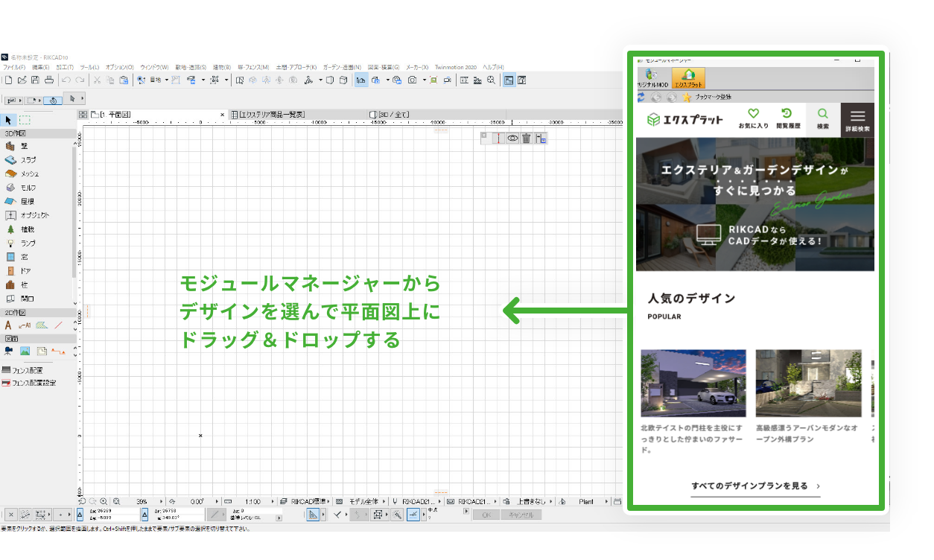Click すべてのデザインプランを見る link
Viewport: 934px width, 560px height.
click(755, 486)
